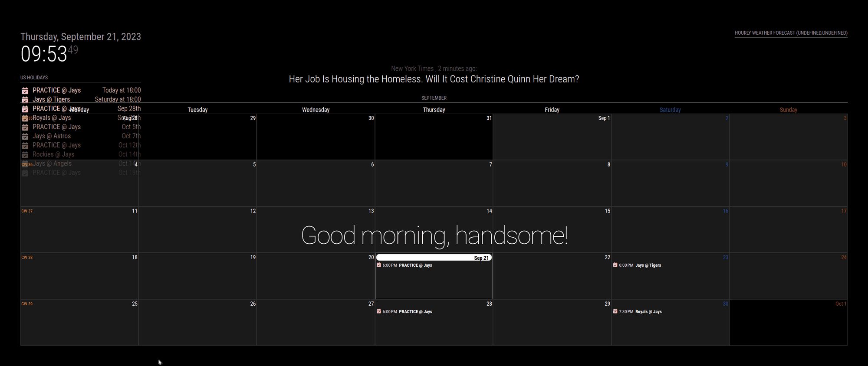The width and height of the screenshot is (868, 366).
Task: Click day number 8 in the calendar
Action: click(608, 164)
